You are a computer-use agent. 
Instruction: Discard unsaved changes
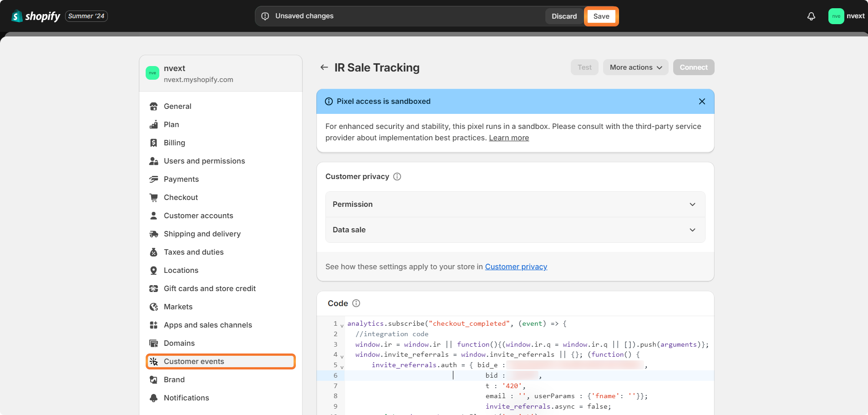[564, 16]
